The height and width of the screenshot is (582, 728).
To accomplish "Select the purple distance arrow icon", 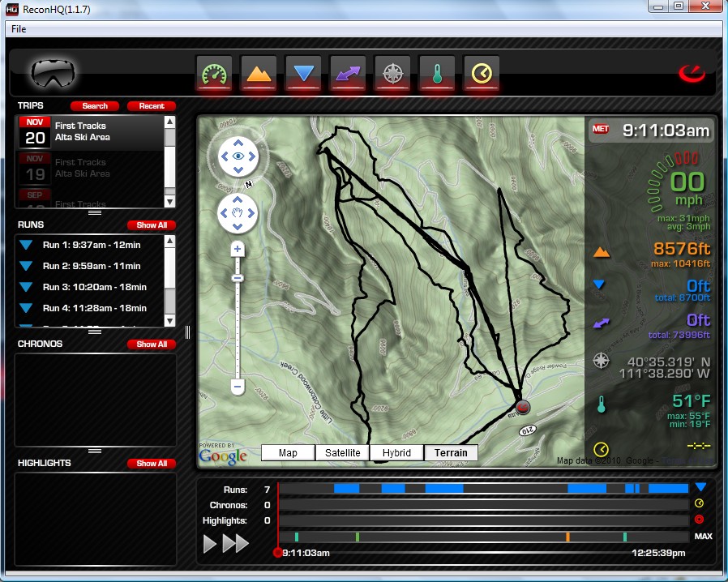I will 348,74.
